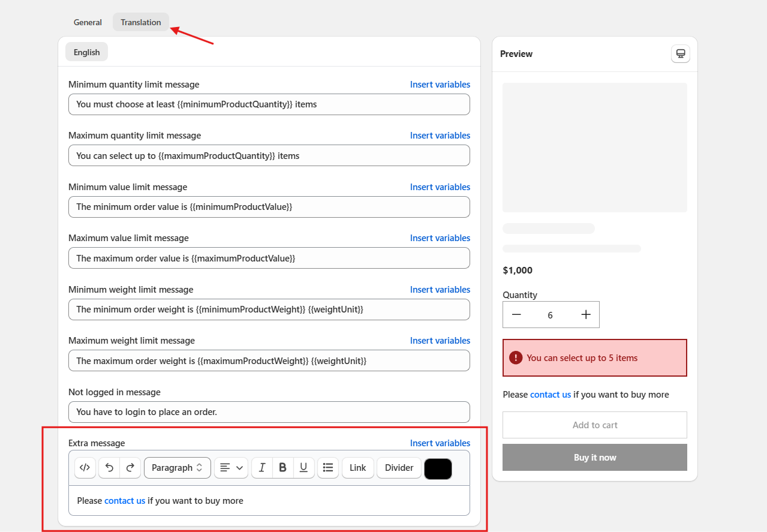Screen dimensions: 767x532
Task: Apply bold formatting in Extra message
Action: (283, 468)
